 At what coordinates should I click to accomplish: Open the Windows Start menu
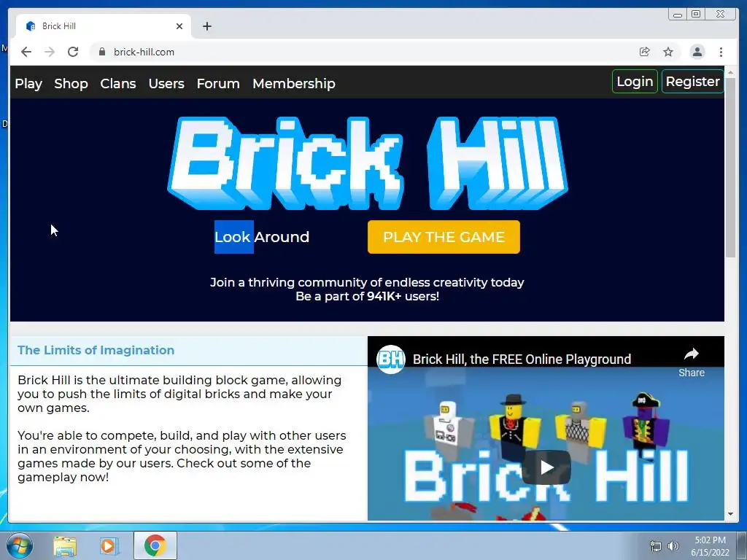(19, 545)
